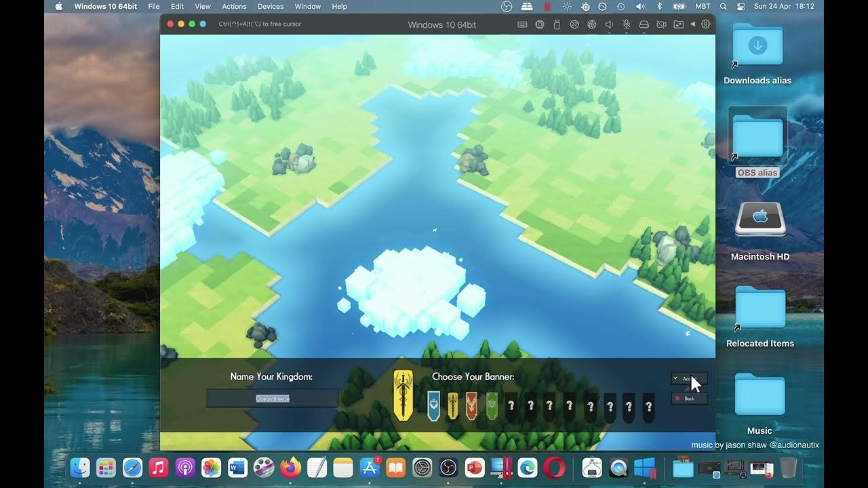The image size is (868, 488).
Task: Open the Bluetooth menu bar icon
Action: (659, 6)
